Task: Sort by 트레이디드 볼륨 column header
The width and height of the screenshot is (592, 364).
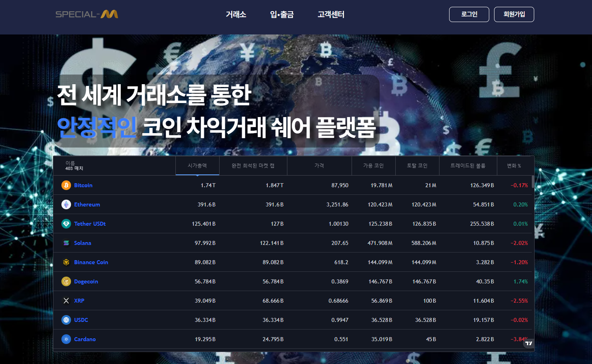Action: point(468,166)
